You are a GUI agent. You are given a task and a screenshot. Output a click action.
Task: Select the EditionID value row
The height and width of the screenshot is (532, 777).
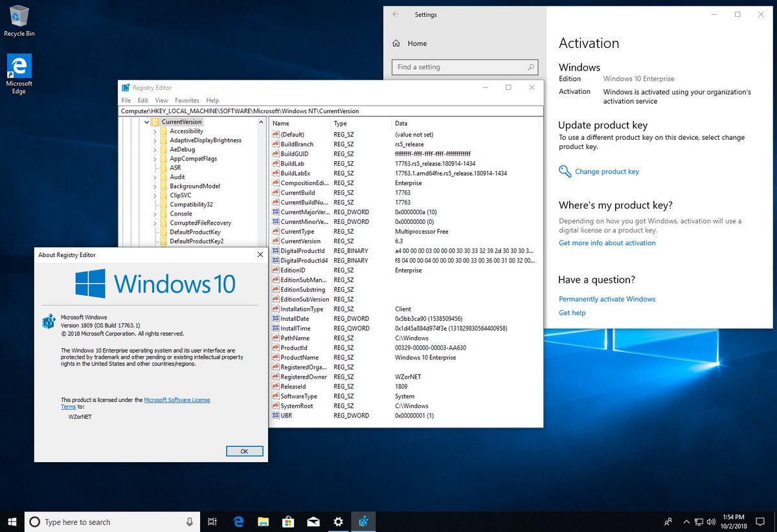pyautogui.click(x=404, y=270)
